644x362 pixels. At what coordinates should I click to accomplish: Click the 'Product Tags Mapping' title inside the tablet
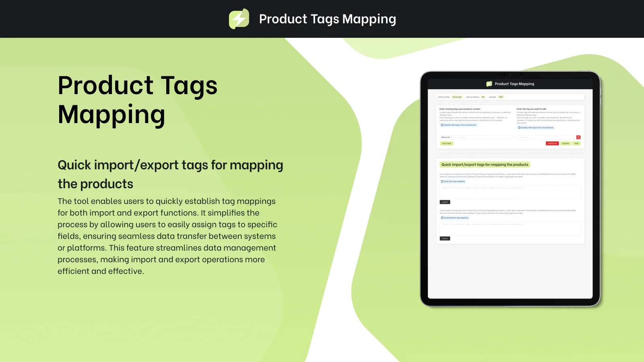point(514,84)
